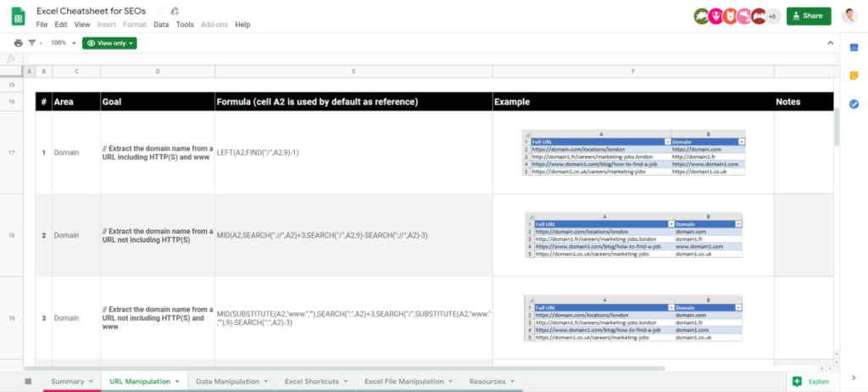This screenshot has height=392, width=868.
Task: Click the Formula header cell in row 16
Action: coord(353,102)
